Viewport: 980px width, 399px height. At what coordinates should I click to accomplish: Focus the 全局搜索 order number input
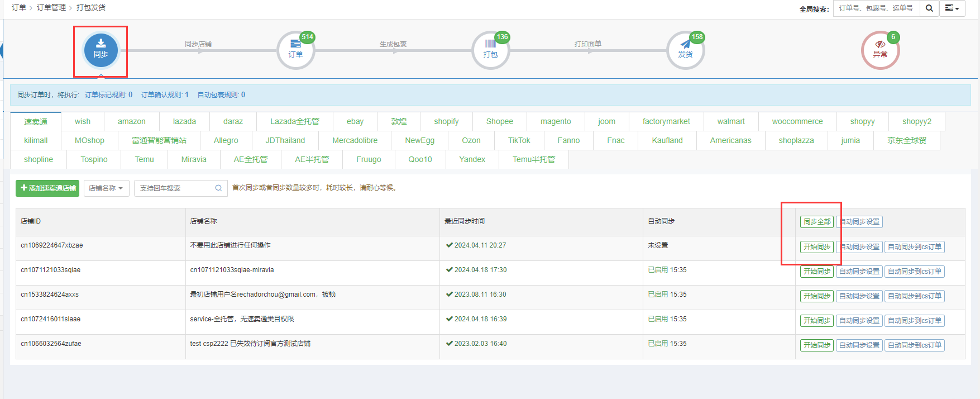coord(876,8)
